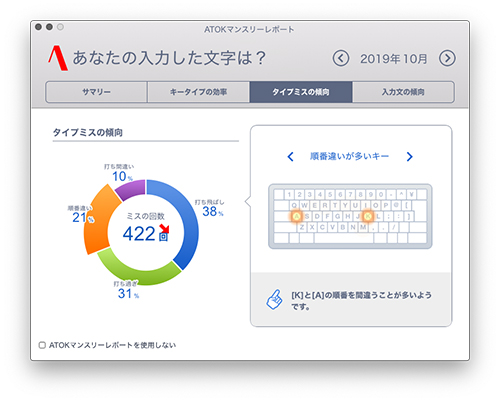Click the purple 打ち間違い donut segment
Screen dimensions: 500x401
[x=132, y=189]
